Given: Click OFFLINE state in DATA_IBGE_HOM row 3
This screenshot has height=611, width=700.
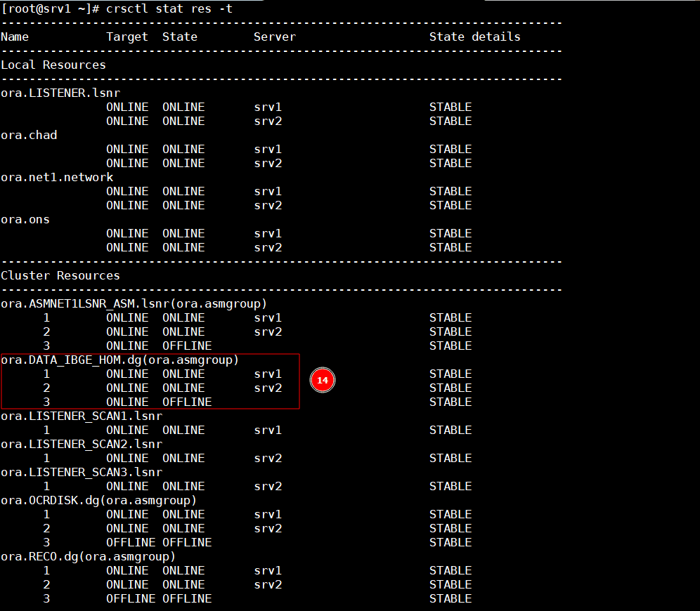Looking at the screenshot, I should 187,402.
